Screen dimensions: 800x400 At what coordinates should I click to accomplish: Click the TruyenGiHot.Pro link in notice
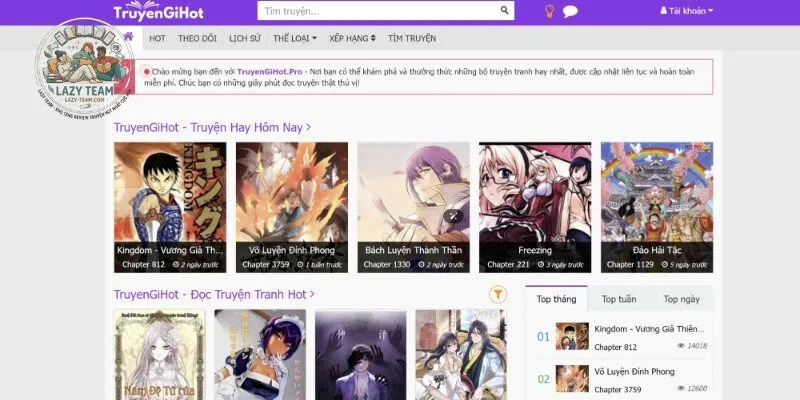(269, 72)
